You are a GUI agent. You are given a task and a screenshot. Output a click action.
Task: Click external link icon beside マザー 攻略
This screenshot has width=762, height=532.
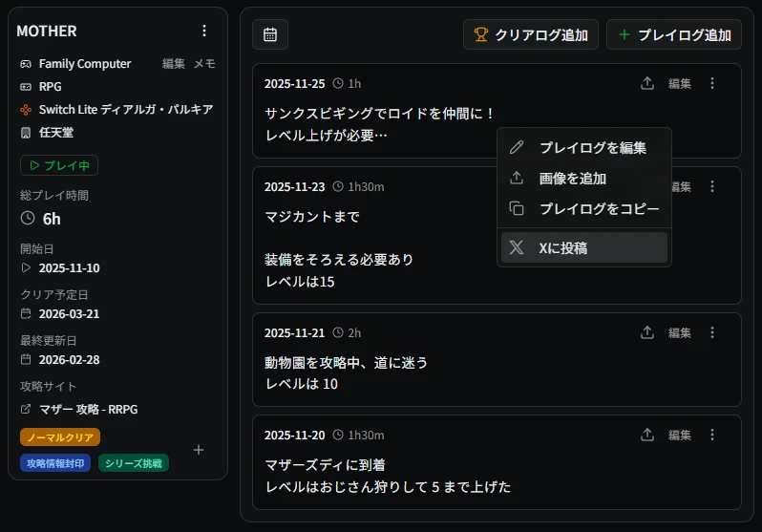[x=26, y=409]
